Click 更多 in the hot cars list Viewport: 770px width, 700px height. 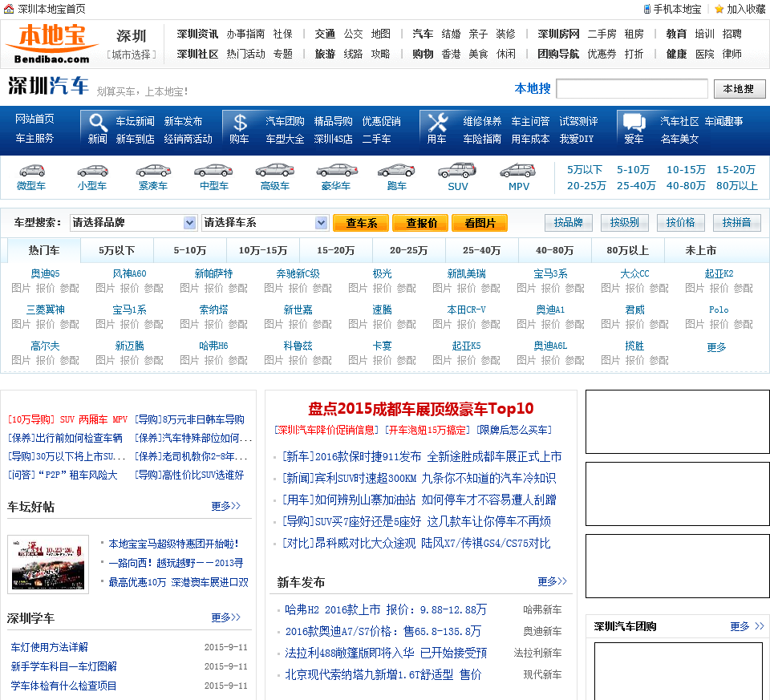(x=716, y=347)
